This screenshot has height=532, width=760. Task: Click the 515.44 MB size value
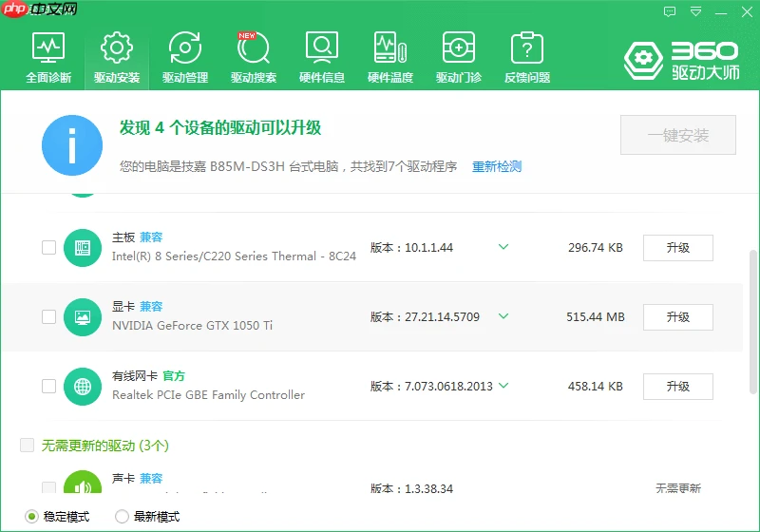tap(596, 317)
